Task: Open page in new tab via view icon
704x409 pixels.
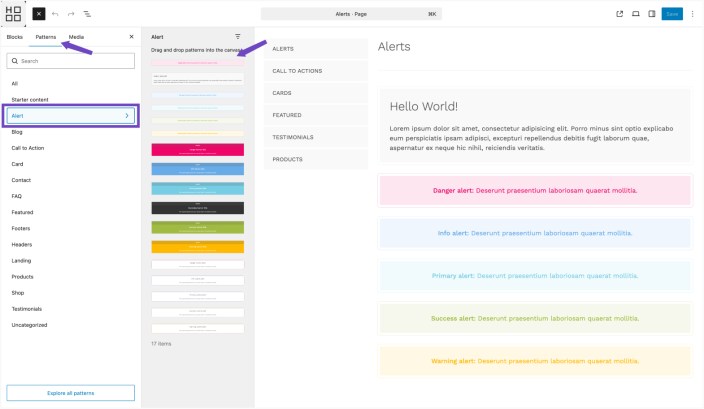Action: coord(620,14)
